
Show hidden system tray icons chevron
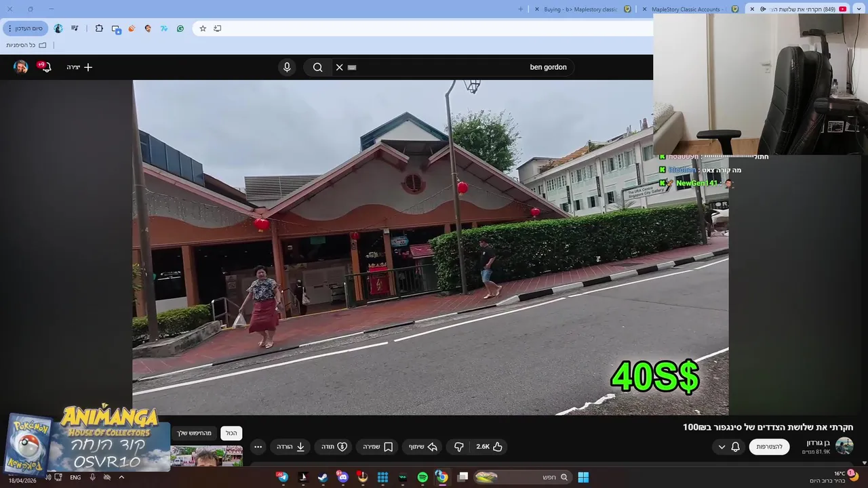coord(121,477)
